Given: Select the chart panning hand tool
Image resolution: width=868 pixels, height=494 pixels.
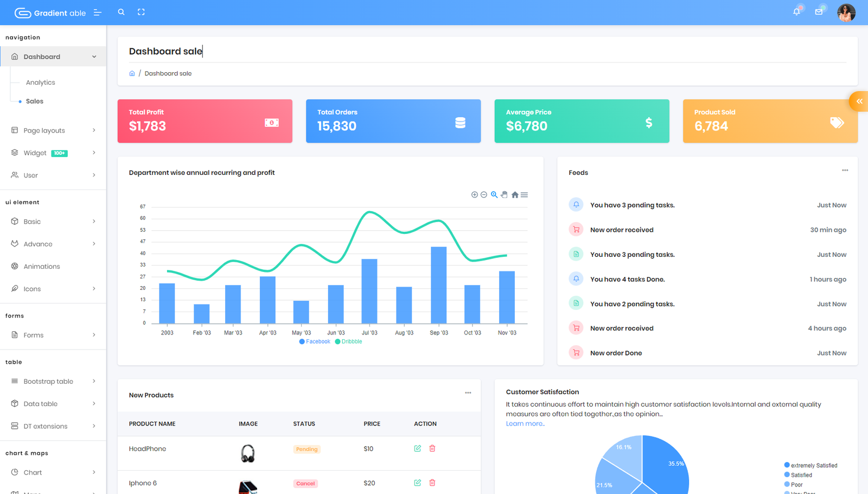Looking at the screenshot, I should (x=504, y=194).
